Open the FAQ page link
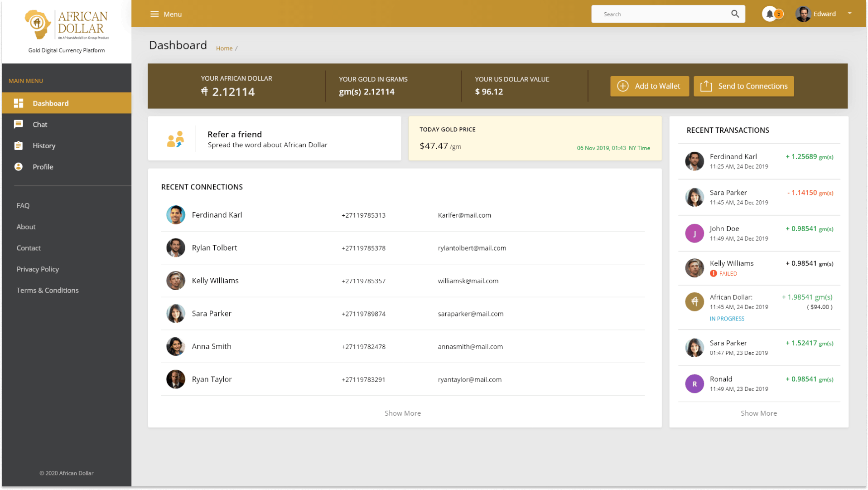Viewport: 868px width, 490px height. (23, 205)
